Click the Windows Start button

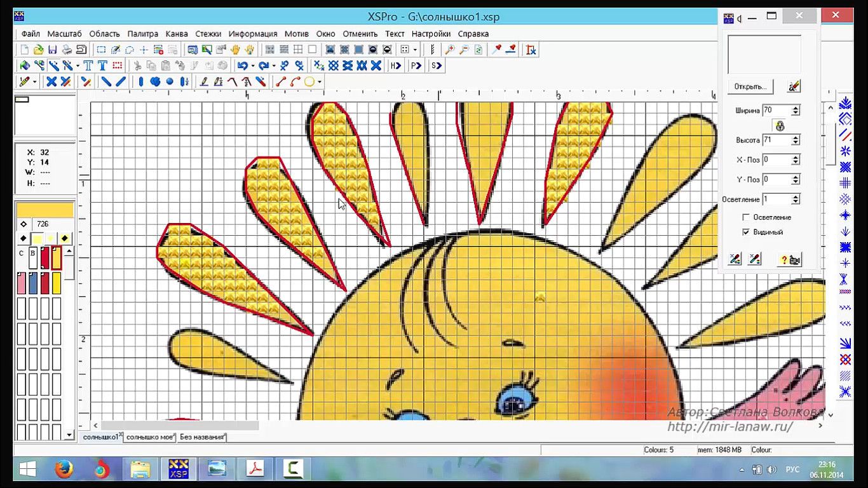[x=27, y=470]
